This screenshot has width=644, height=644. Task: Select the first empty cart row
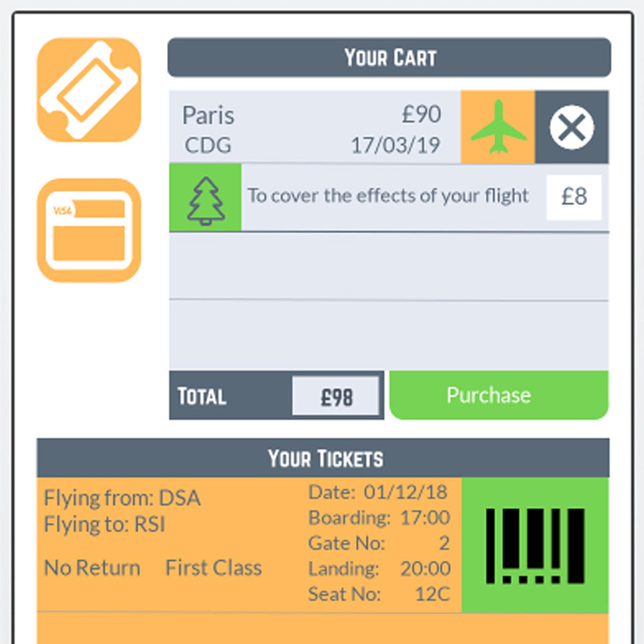[389, 266]
